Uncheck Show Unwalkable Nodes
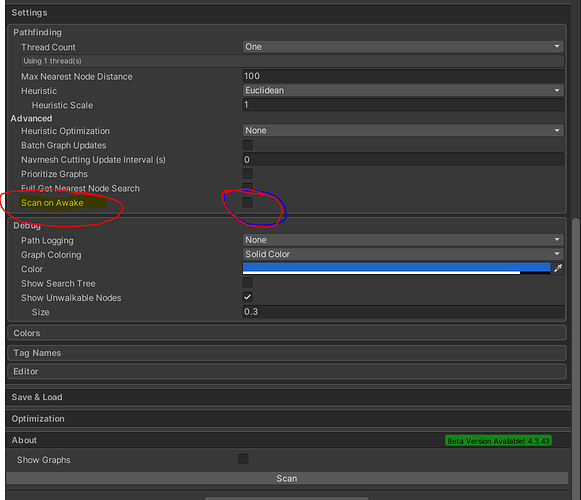 tap(248, 297)
